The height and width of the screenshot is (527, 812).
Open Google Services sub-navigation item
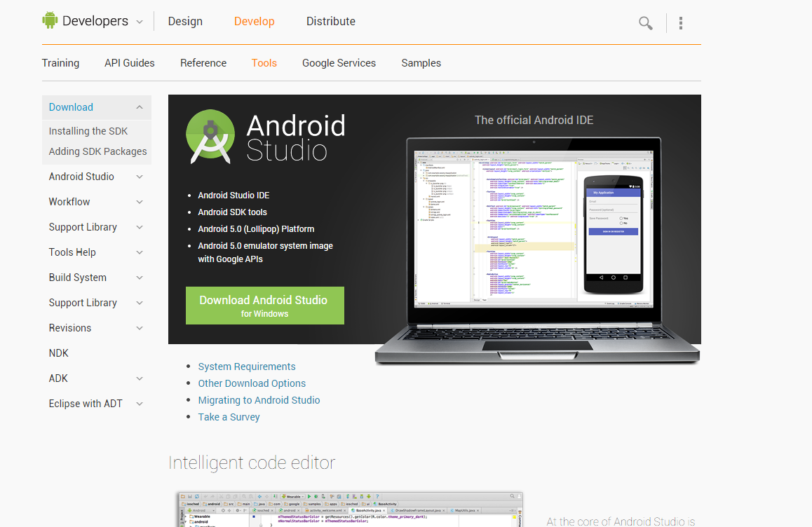coord(339,63)
